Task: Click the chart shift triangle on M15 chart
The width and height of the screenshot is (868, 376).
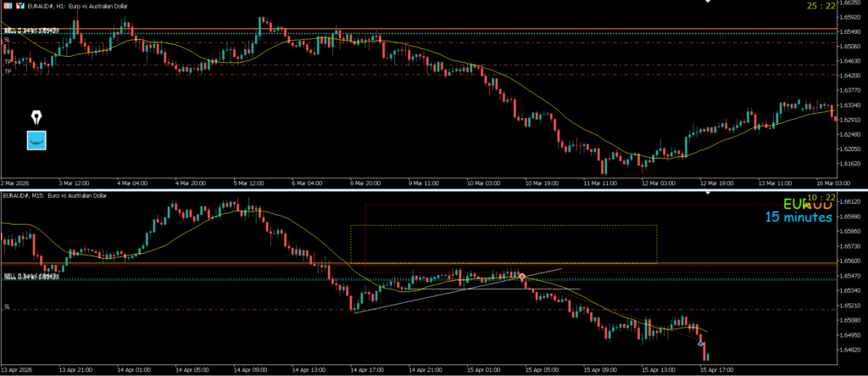Action: pyautogui.click(x=709, y=195)
